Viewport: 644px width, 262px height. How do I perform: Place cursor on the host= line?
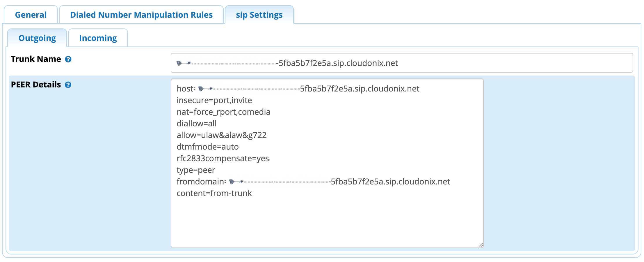click(x=298, y=89)
